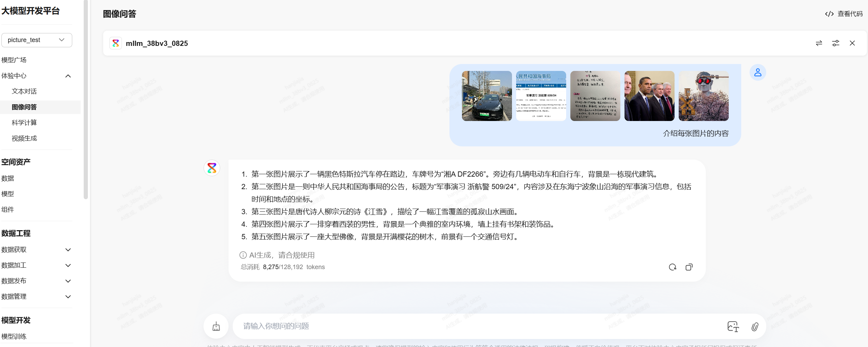Select 视频生成 in the sidebar

pyautogui.click(x=24, y=138)
